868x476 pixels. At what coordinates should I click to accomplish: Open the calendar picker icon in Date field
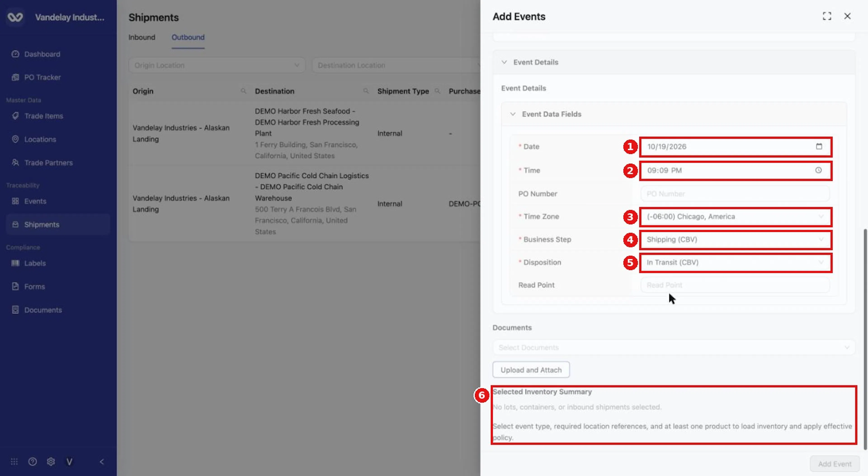coord(819,147)
